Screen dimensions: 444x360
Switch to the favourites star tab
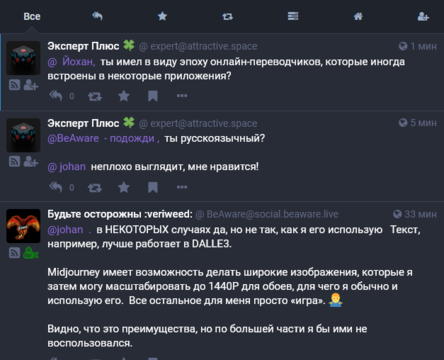coord(162,16)
